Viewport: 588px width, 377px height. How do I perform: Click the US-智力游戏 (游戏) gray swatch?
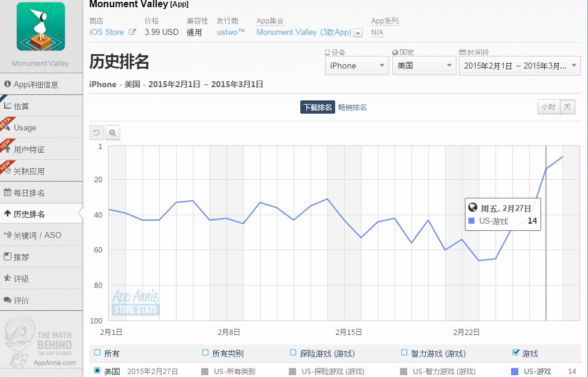[404, 372]
